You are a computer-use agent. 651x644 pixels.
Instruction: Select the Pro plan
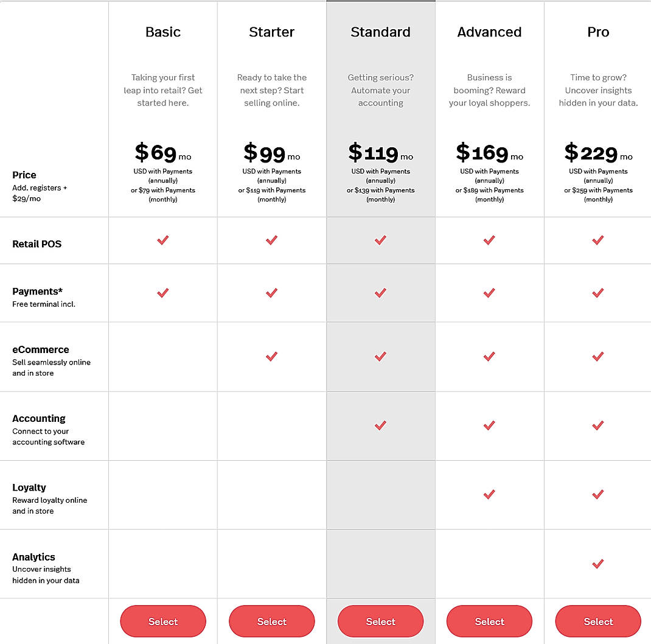coord(597,621)
